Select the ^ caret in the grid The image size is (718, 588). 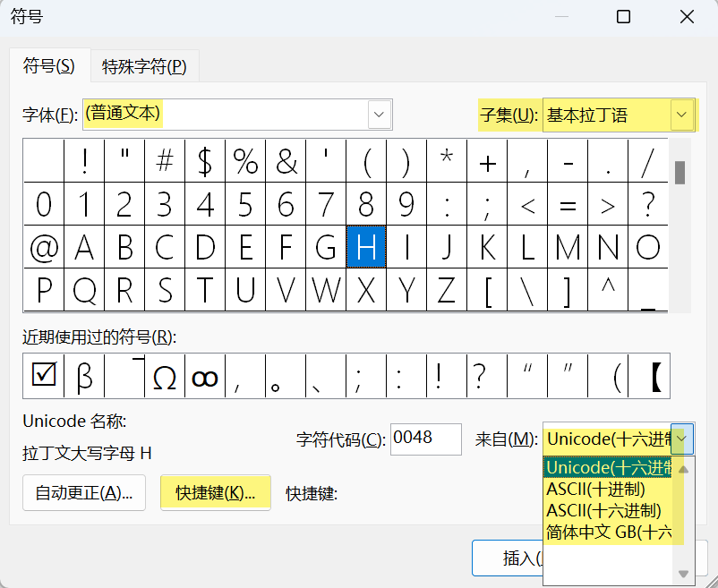(608, 290)
